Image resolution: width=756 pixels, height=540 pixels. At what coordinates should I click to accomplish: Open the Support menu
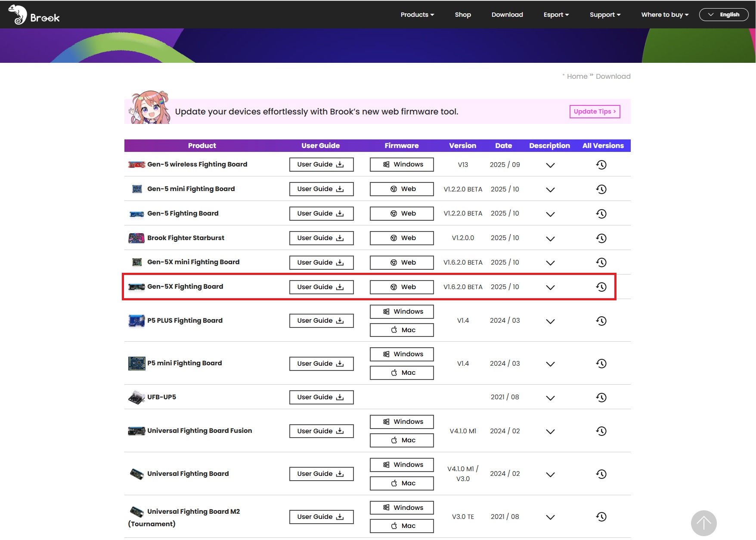coord(605,15)
